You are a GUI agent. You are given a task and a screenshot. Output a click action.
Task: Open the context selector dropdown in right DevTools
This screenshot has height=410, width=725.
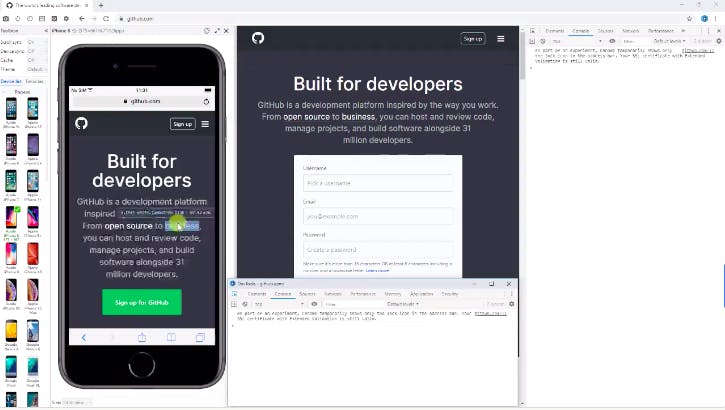577,41
